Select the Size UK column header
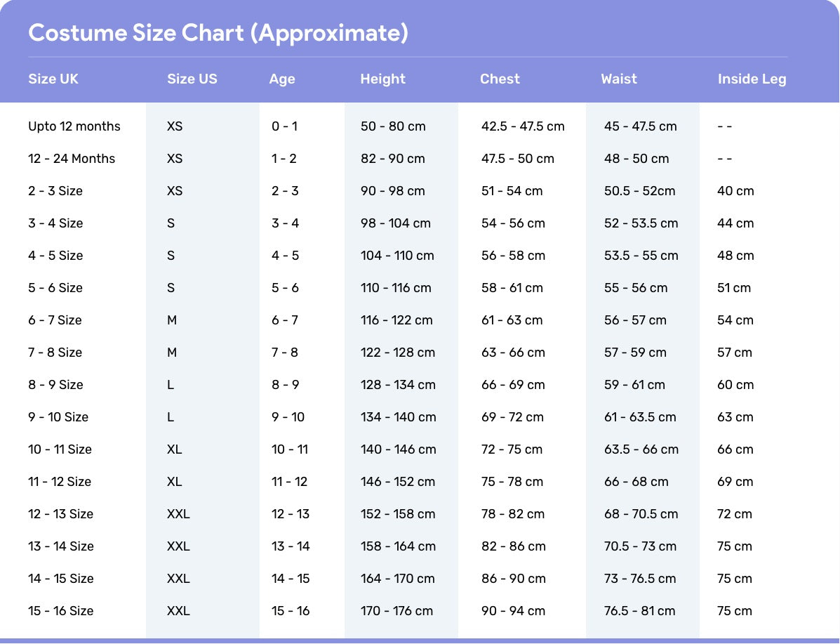 [x=53, y=79]
